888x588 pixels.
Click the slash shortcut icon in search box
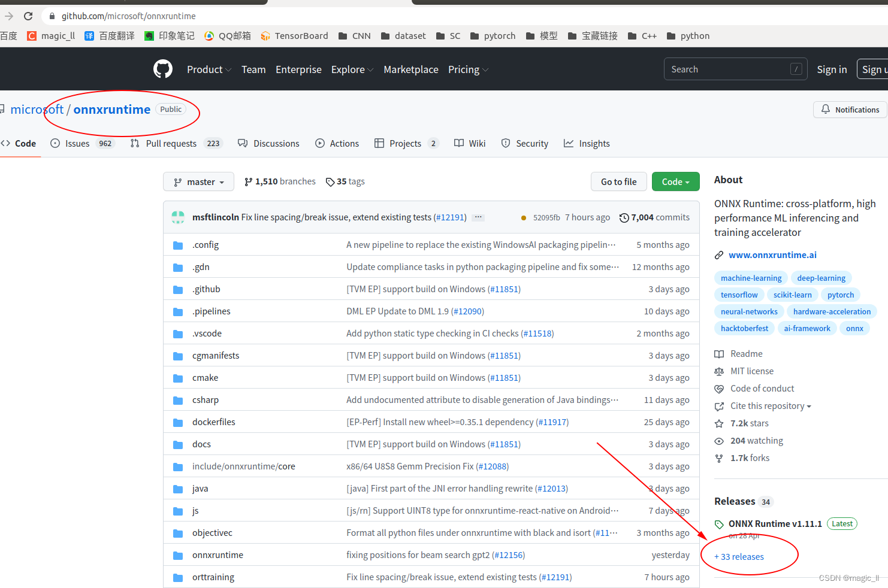(x=796, y=69)
